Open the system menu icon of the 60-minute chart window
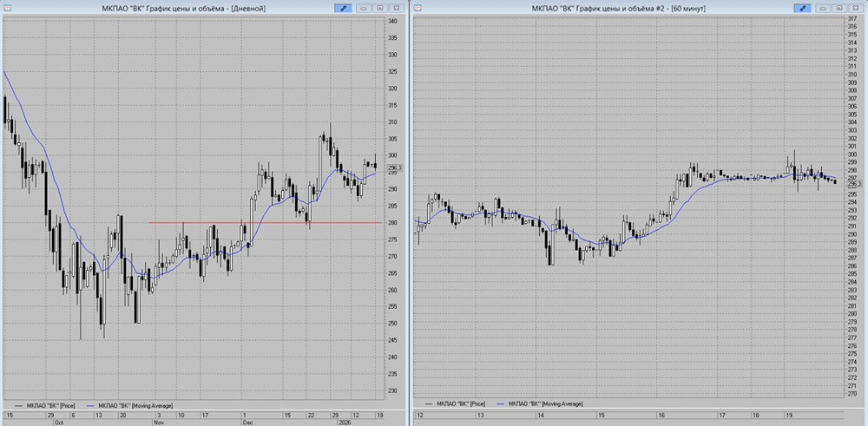This screenshot has width=868, height=426. tap(418, 8)
